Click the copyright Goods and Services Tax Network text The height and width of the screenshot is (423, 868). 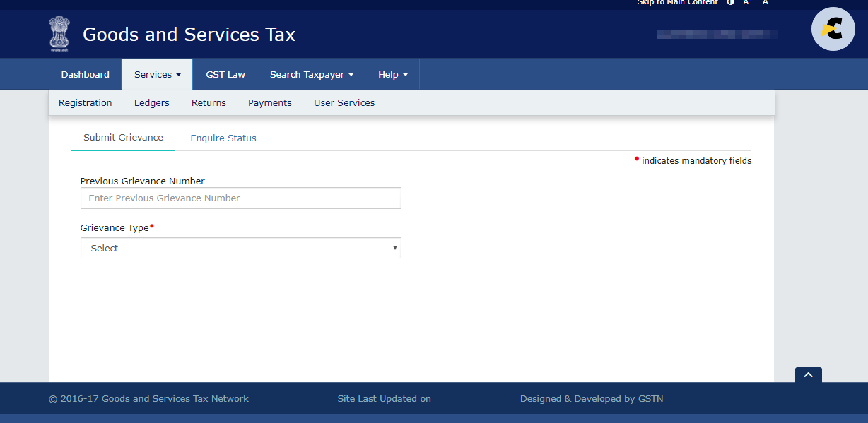pyautogui.click(x=148, y=399)
